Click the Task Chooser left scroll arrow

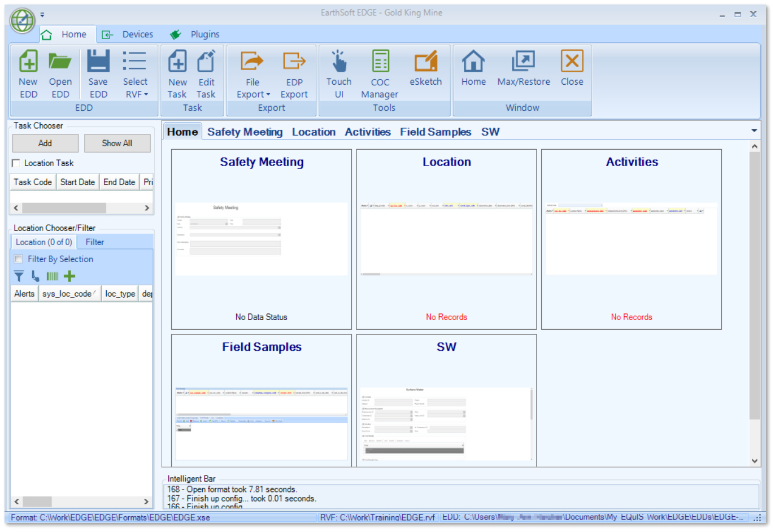[16, 208]
